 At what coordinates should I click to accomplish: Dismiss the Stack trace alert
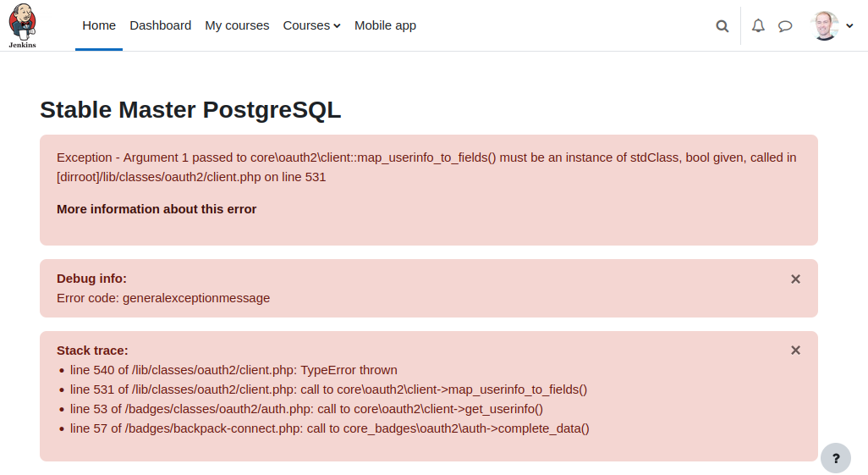pyautogui.click(x=795, y=351)
